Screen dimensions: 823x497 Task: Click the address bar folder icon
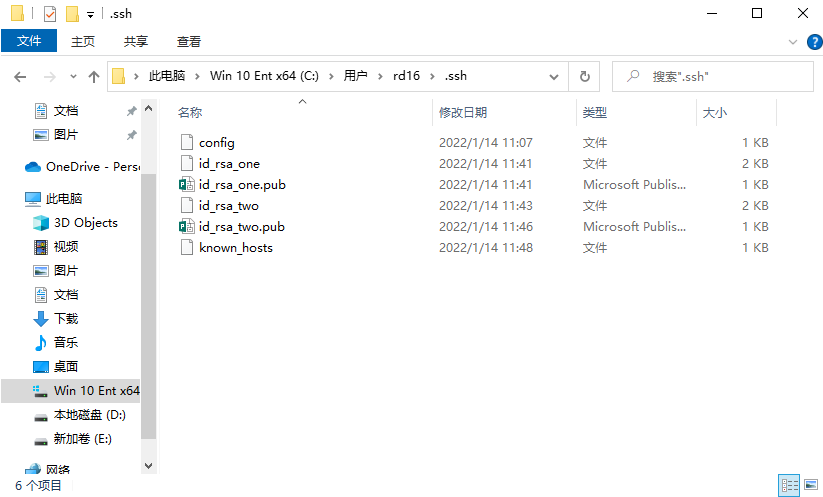coord(119,77)
